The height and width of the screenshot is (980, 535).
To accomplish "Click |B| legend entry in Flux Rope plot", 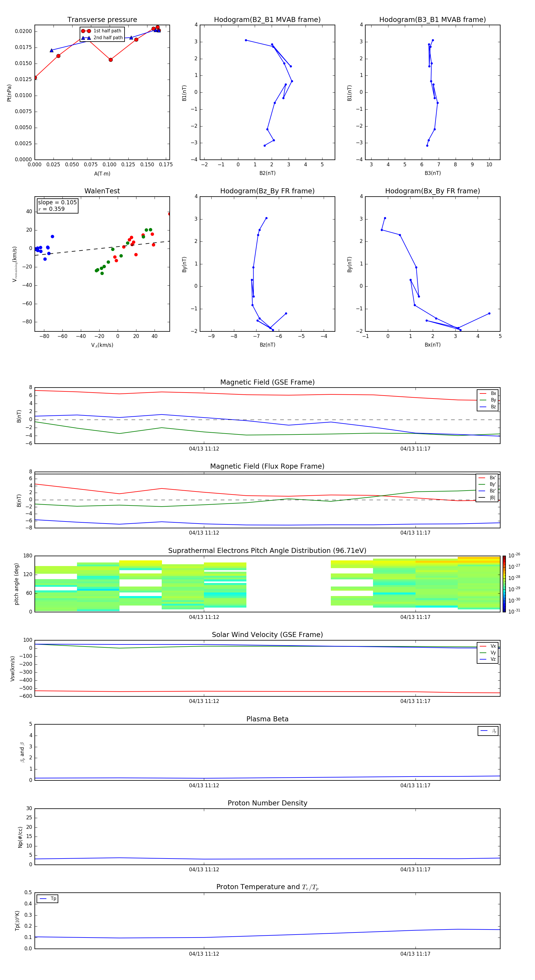I will point(487,498).
